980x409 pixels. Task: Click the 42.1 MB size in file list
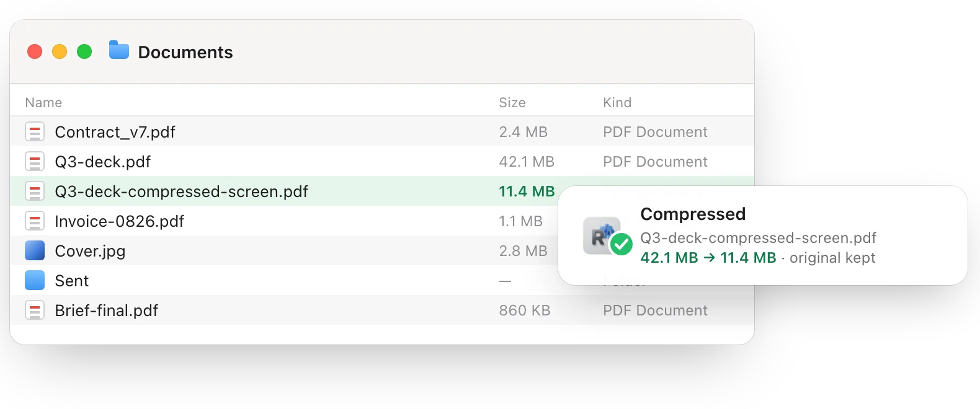coord(527,162)
